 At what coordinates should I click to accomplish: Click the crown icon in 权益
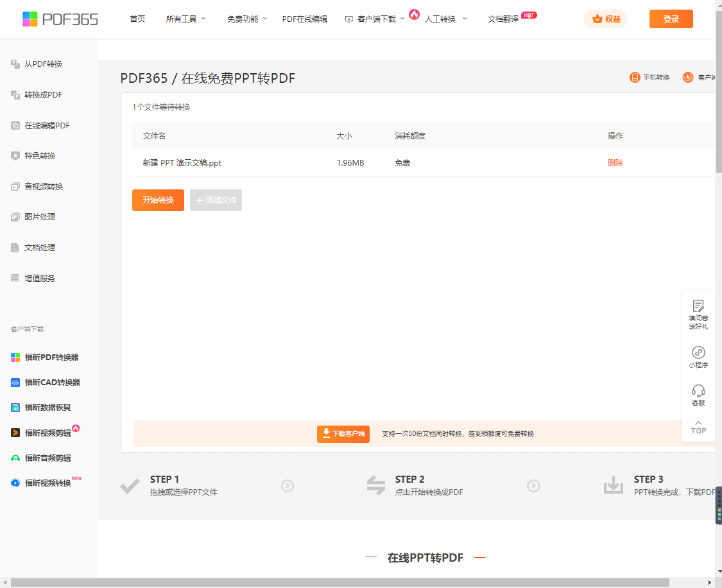tap(597, 19)
